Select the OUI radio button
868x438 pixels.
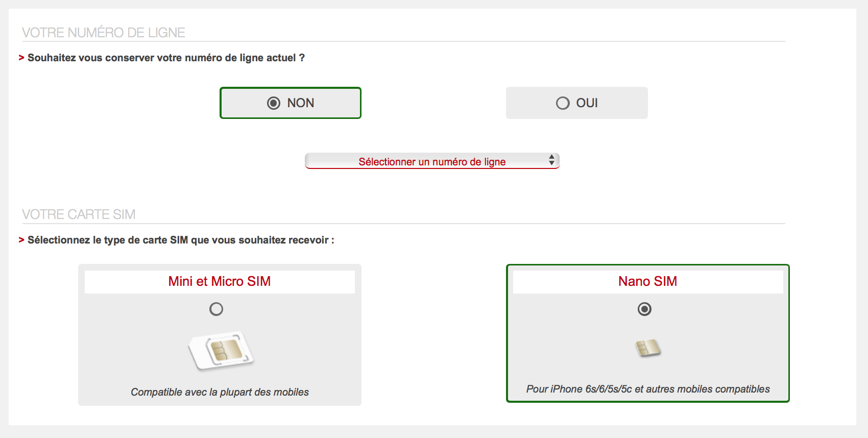[563, 103]
